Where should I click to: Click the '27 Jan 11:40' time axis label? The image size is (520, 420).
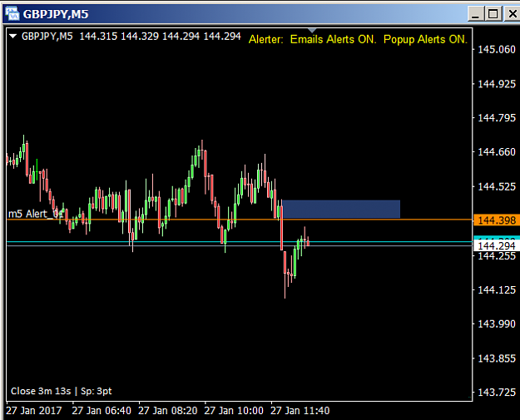(x=300, y=411)
